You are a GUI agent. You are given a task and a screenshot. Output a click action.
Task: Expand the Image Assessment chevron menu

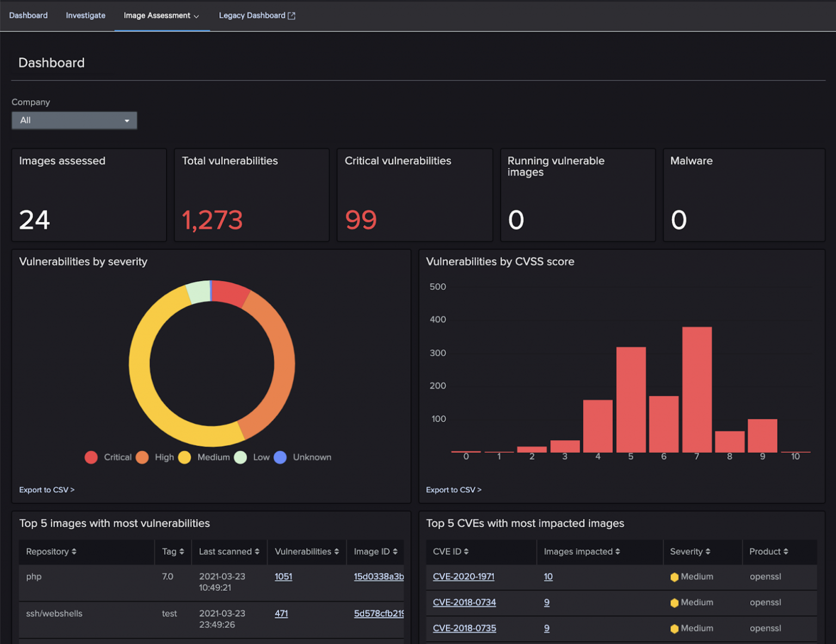196,15
